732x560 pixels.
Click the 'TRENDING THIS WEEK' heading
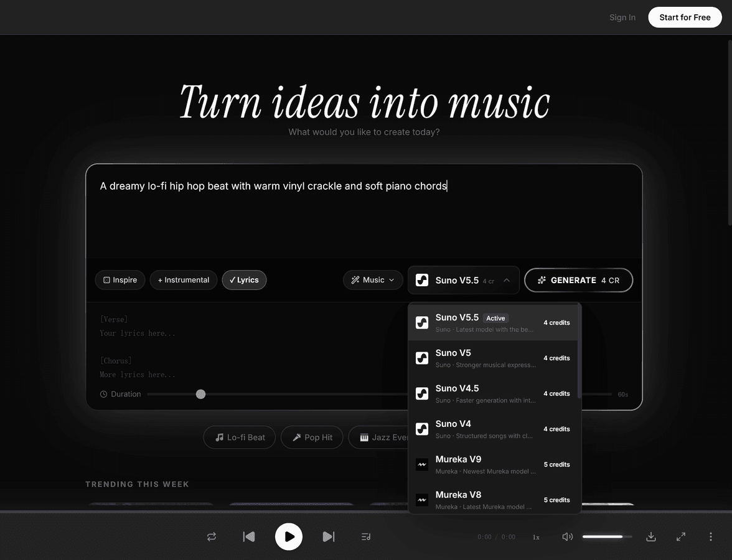click(x=137, y=484)
